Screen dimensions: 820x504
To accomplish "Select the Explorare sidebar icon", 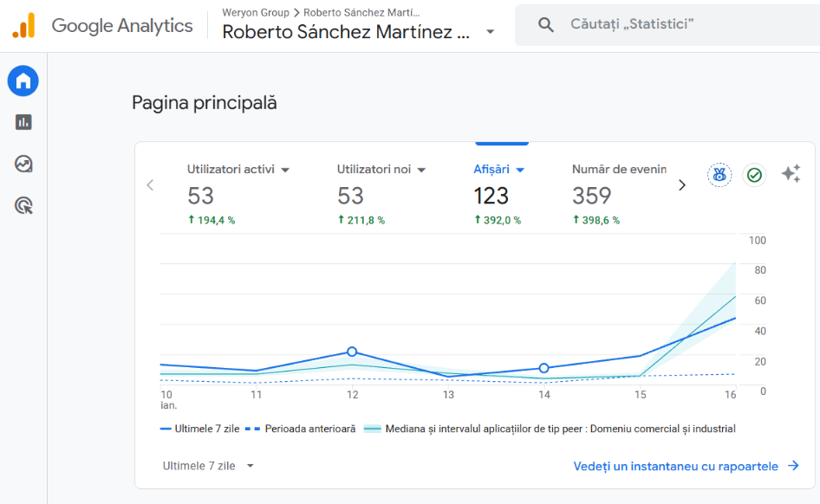I will (23, 164).
